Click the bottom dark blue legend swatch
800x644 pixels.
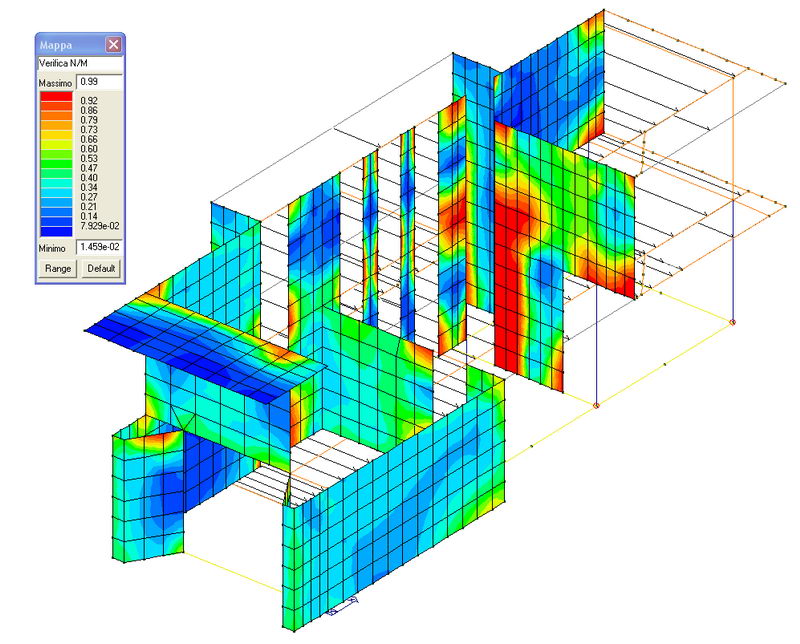tap(56, 231)
